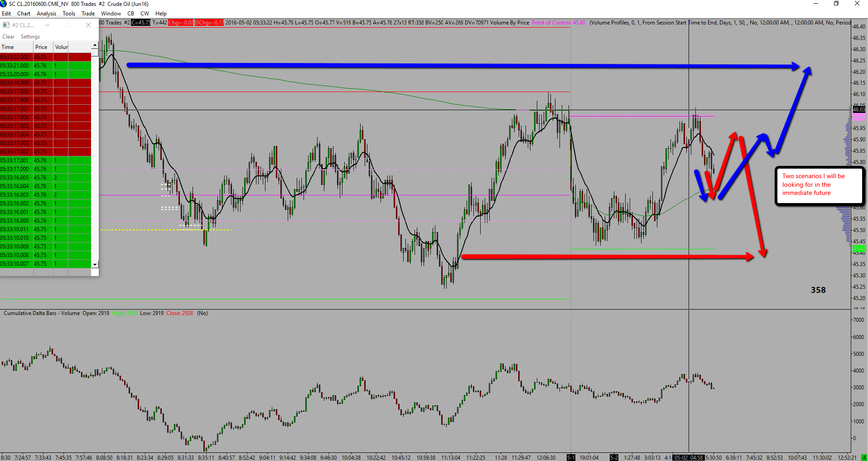Click the 358 countdown number on chart
The height and width of the screenshot is (461, 868).
point(818,290)
